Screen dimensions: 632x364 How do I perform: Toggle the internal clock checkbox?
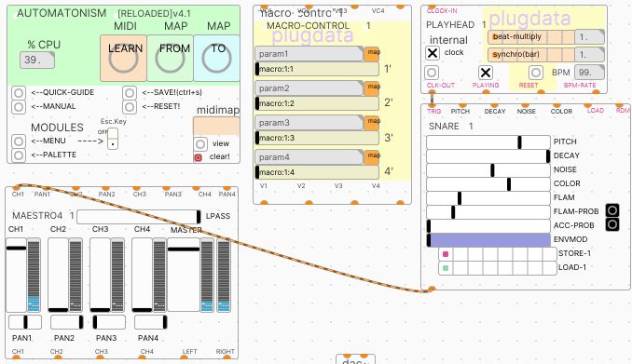click(433, 53)
